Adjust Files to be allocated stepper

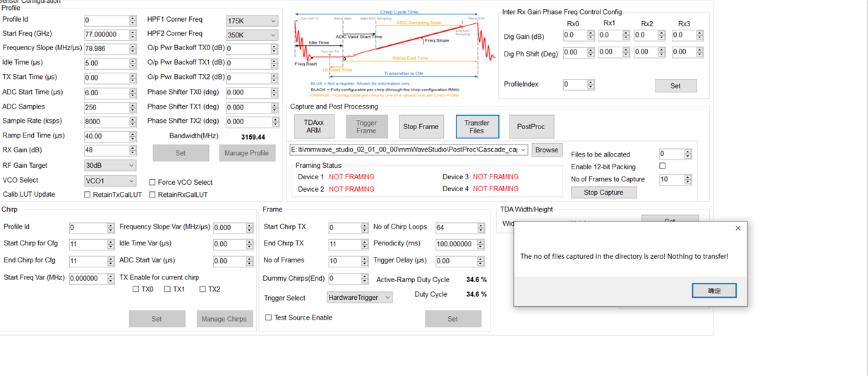tap(688, 154)
